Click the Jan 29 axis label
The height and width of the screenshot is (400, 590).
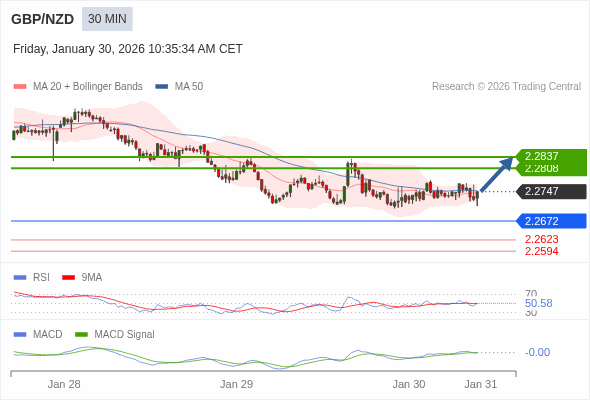click(236, 384)
